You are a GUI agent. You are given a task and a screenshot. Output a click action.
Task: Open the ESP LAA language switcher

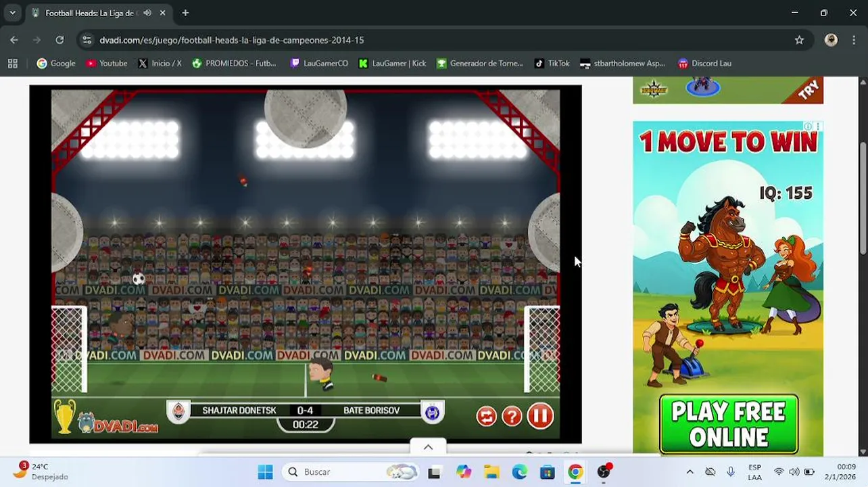[x=754, y=471]
